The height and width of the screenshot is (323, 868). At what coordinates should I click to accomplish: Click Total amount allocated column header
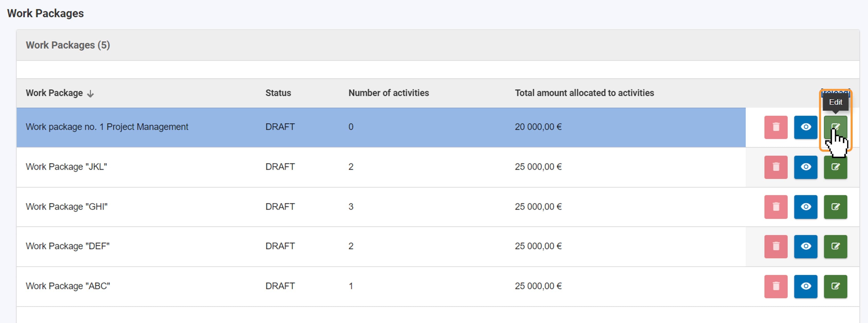click(x=584, y=93)
